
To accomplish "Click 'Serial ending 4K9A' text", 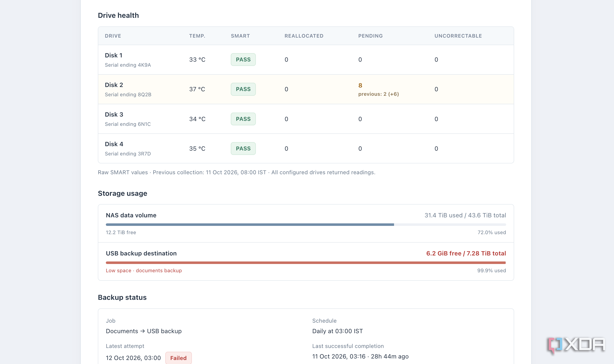I will [x=128, y=65].
